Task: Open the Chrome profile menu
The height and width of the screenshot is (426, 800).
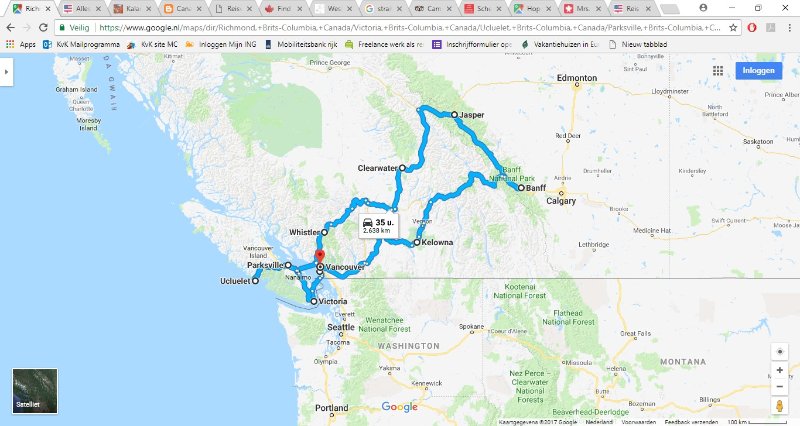Action: (703, 8)
